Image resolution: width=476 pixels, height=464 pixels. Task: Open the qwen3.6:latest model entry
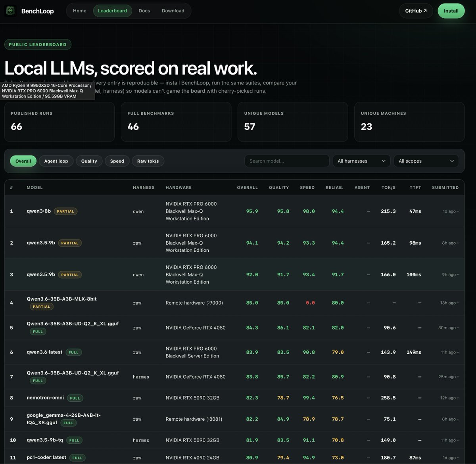click(x=44, y=352)
